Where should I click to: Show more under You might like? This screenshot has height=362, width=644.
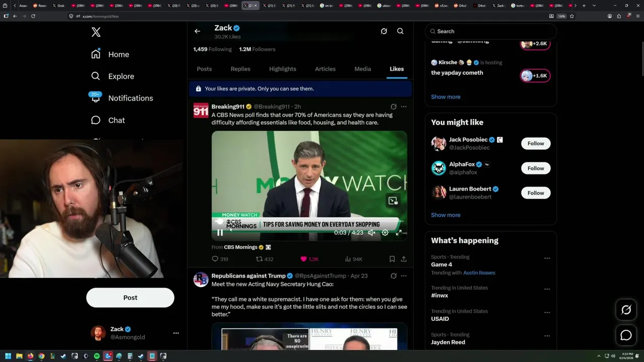(x=446, y=215)
